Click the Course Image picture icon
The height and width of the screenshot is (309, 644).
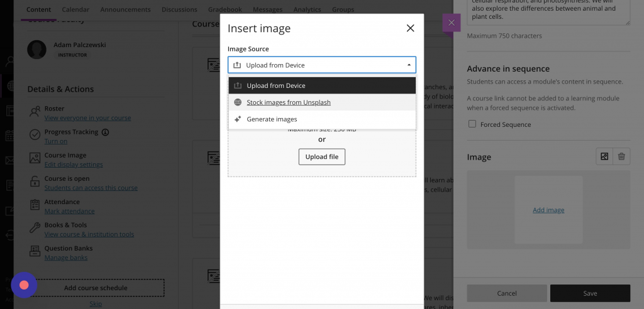(35, 158)
